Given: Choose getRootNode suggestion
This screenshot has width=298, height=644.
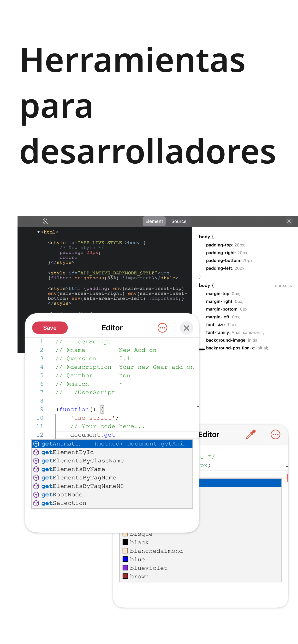Looking at the screenshot, I should point(112,495).
